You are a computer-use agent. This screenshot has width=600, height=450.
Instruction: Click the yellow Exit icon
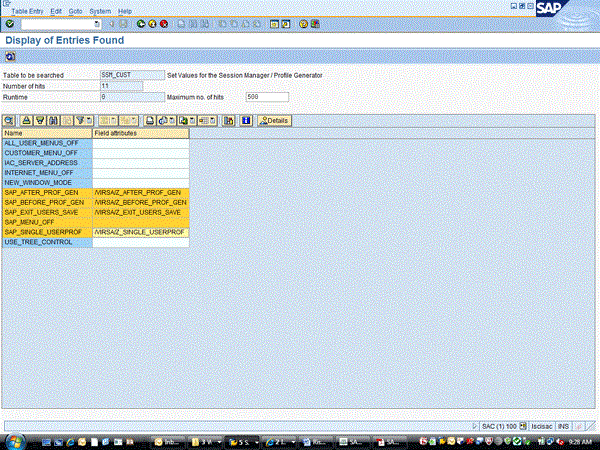coord(152,23)
